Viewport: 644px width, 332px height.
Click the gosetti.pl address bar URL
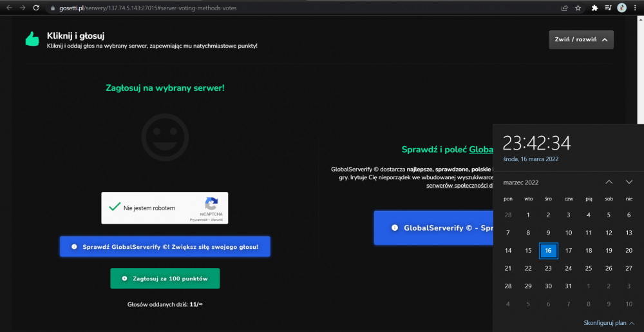(147, 8)
